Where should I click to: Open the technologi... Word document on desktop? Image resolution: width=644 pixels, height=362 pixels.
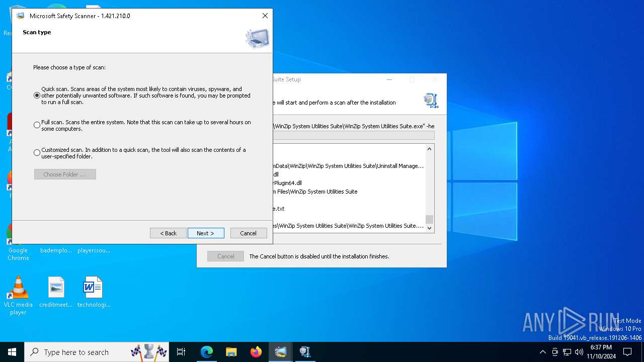click(93, 292)
